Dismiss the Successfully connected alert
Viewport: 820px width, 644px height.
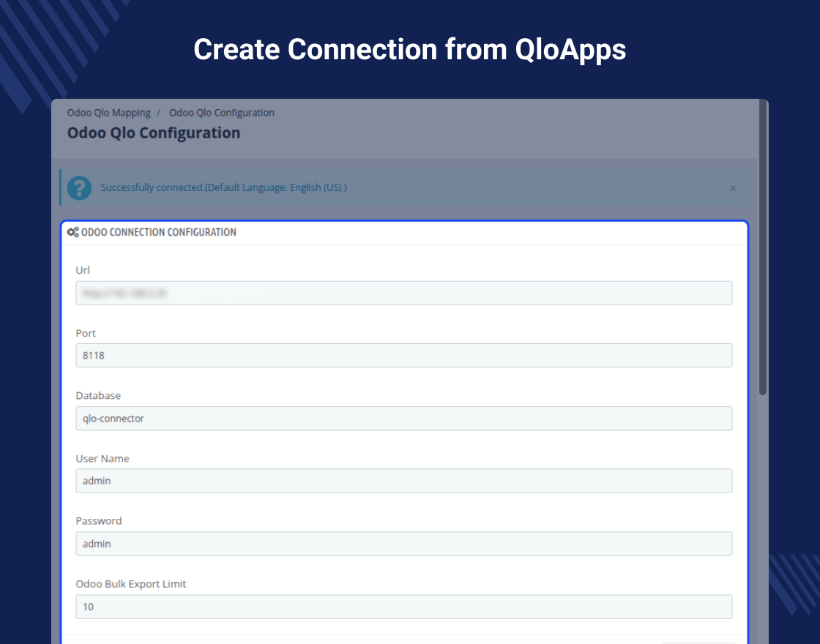733,188
